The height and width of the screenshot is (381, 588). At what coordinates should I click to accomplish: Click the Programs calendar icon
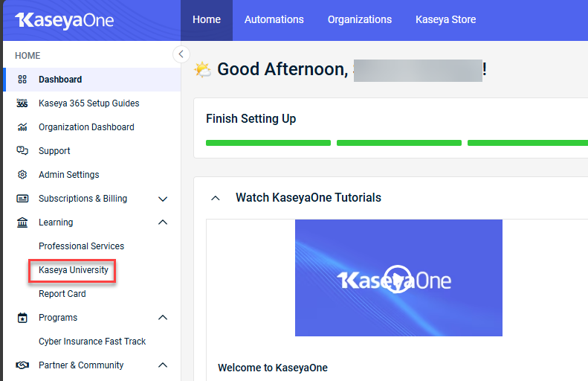coord(22,318)
